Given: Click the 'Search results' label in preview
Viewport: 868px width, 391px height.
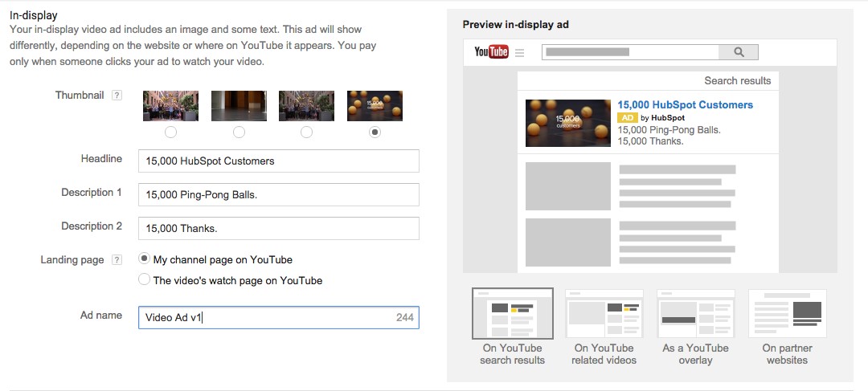Looking at the screenshot, I should coord(737,81).
